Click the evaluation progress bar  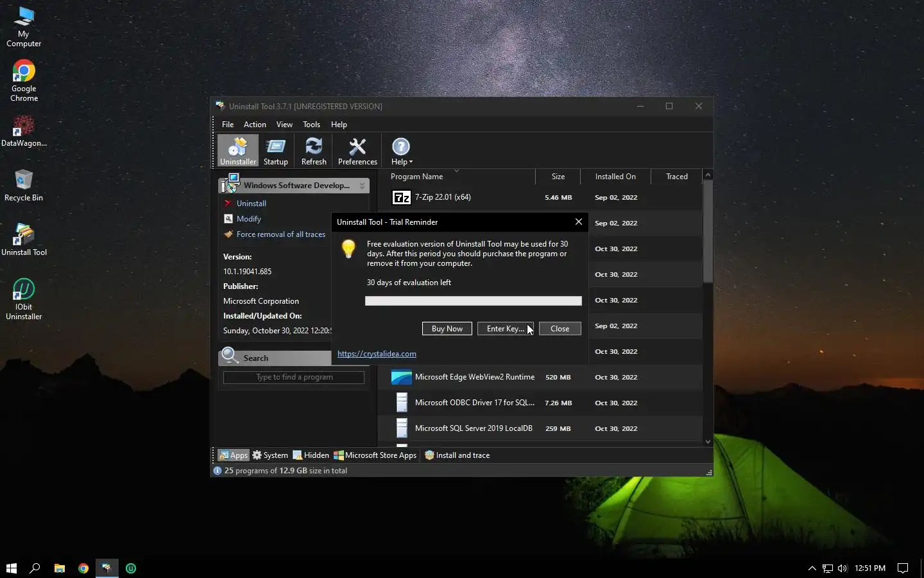pyautogui.click(x=474, y=301)
